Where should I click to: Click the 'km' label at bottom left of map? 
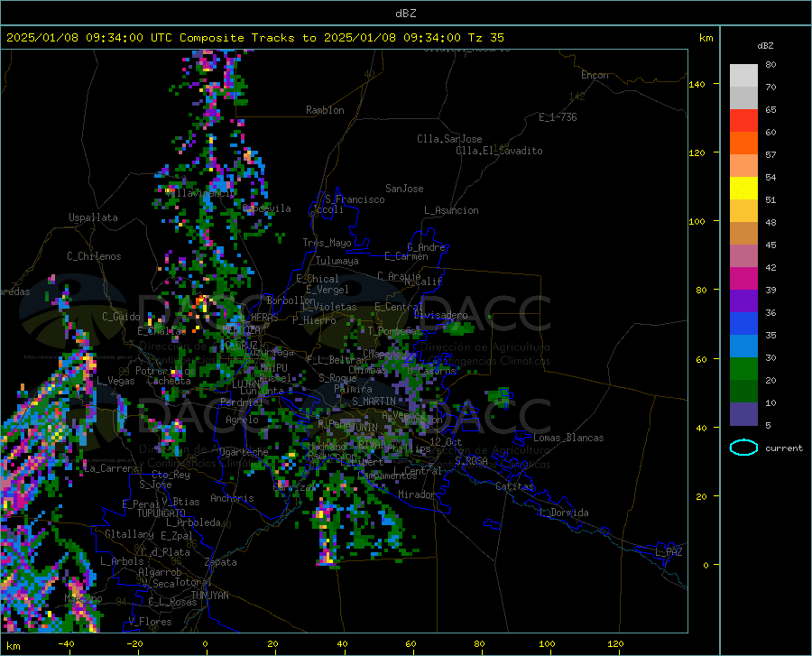[13, 646]
